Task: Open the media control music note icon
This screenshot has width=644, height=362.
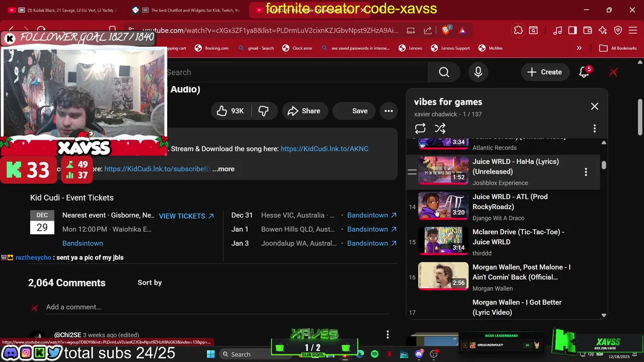Action: coord(557,31)
